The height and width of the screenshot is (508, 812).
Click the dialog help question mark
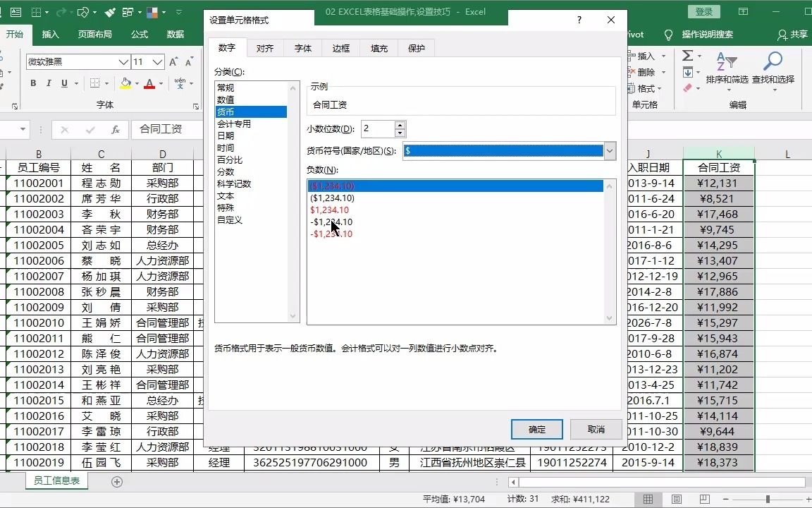[x=579, y=20]
